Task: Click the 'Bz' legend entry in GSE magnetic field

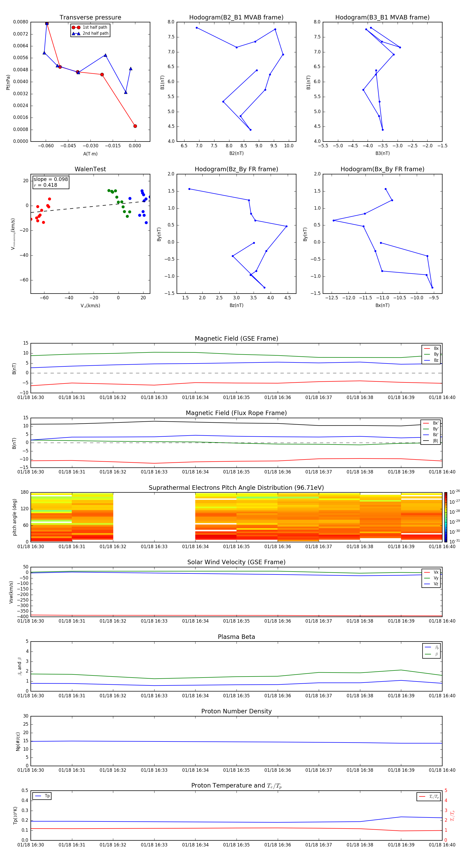Action: click(431, 360)
